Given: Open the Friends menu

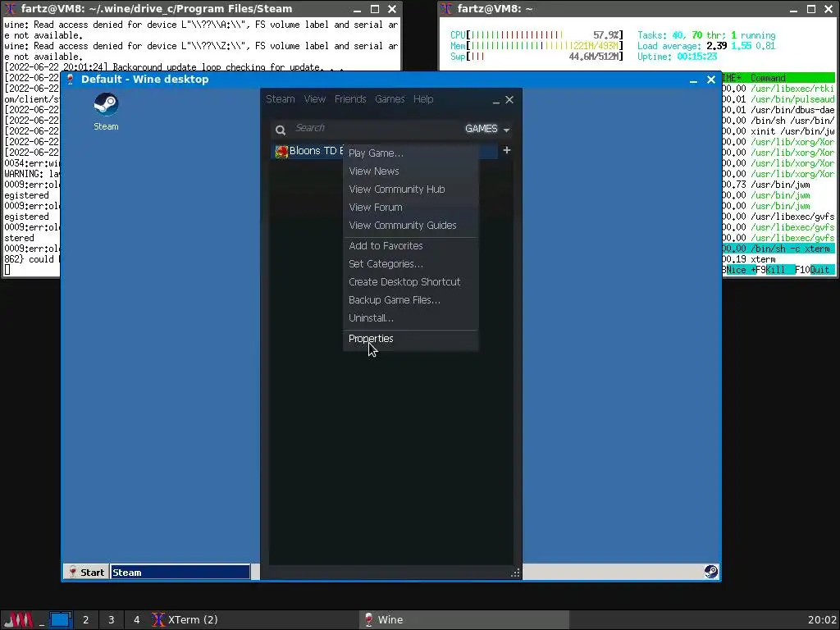Looking at the screenshot, I should point(350,99).
